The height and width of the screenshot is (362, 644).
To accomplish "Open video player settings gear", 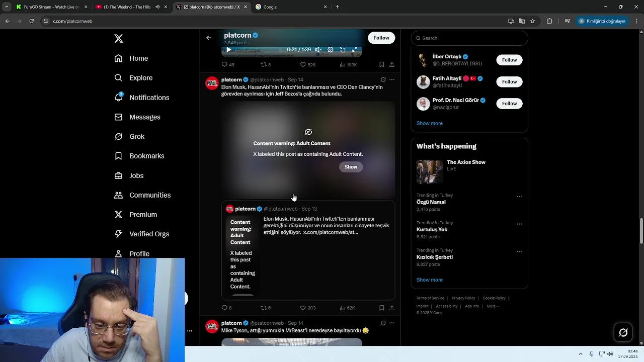I will [x=331, y=50].
